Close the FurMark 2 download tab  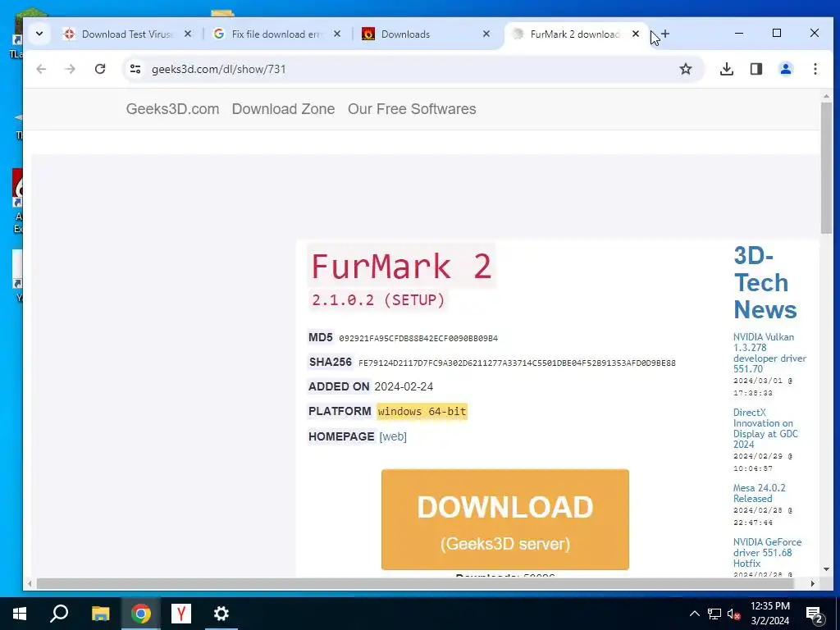pyautogui.click(x=636, y=34)
